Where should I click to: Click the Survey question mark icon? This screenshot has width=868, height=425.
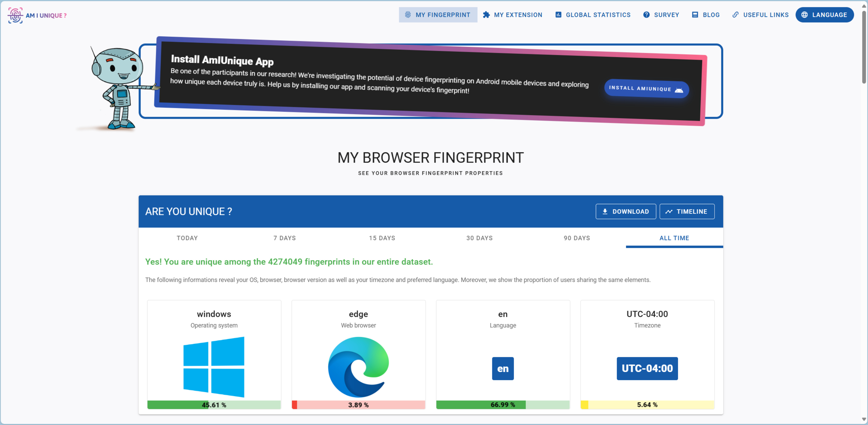click(646, 15)
